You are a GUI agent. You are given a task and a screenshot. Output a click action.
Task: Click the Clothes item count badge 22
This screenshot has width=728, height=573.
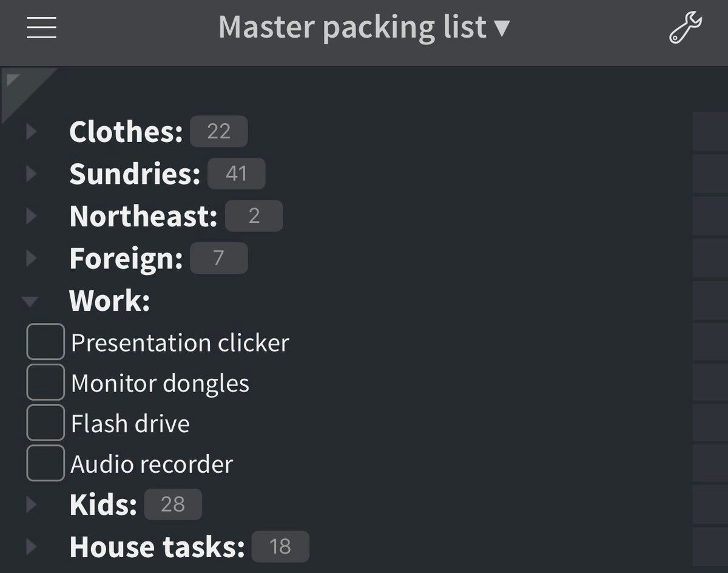click(x=218, y=131)
